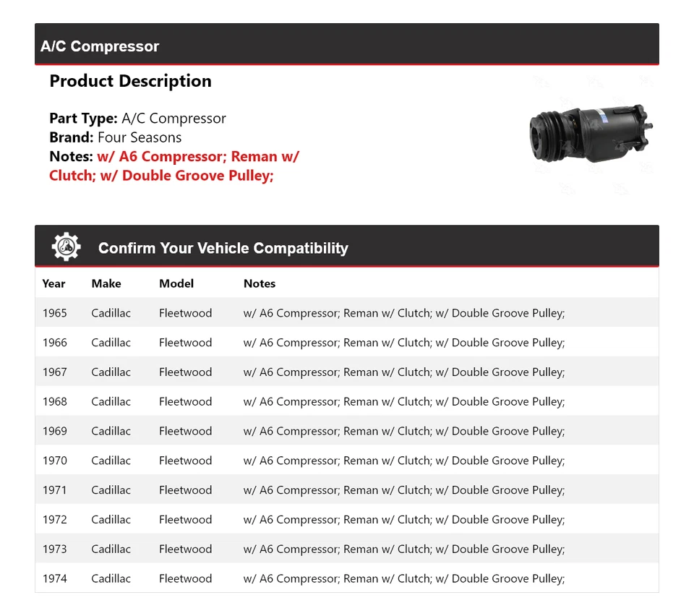The image size is (694, 616).
Task: Click Fleetwood in the 1972 row
Action: (186, 520)
